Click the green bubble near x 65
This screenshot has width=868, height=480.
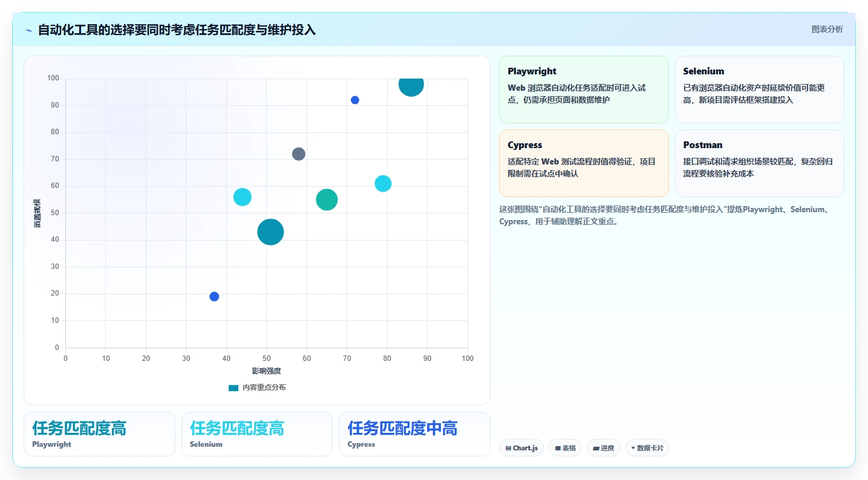[x=327, y=199]
